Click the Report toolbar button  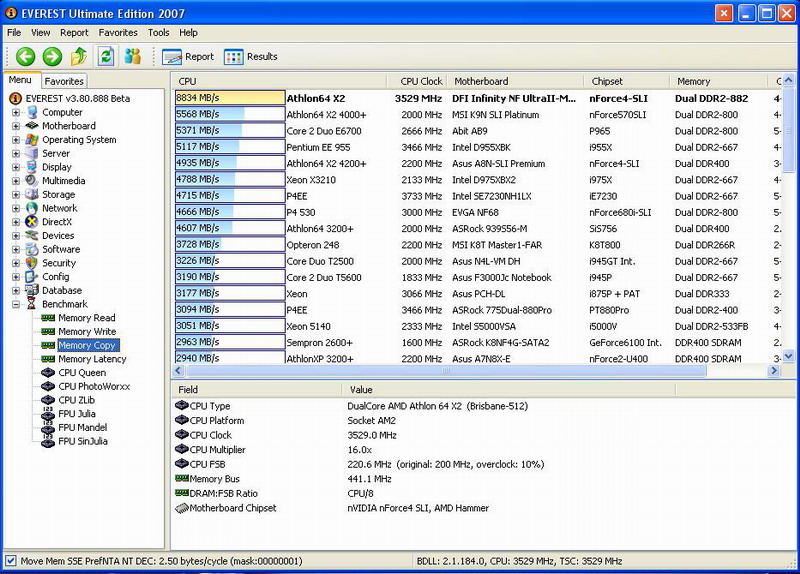pyautogui.click(x=188, y=57)
